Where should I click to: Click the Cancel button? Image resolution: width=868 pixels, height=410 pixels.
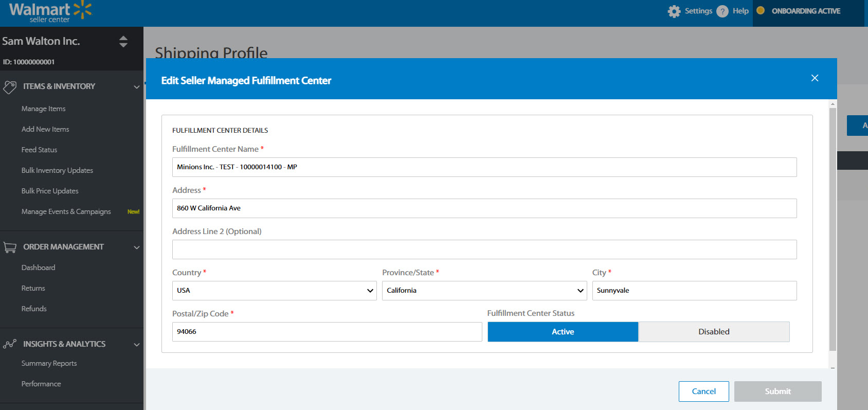(x=703, y=391)
